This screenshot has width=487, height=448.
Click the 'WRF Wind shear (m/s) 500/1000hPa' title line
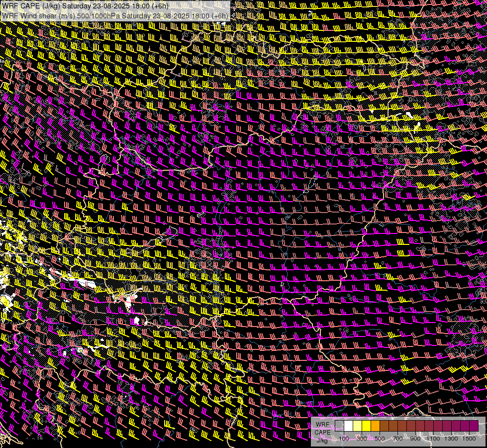tap(115, 16)
